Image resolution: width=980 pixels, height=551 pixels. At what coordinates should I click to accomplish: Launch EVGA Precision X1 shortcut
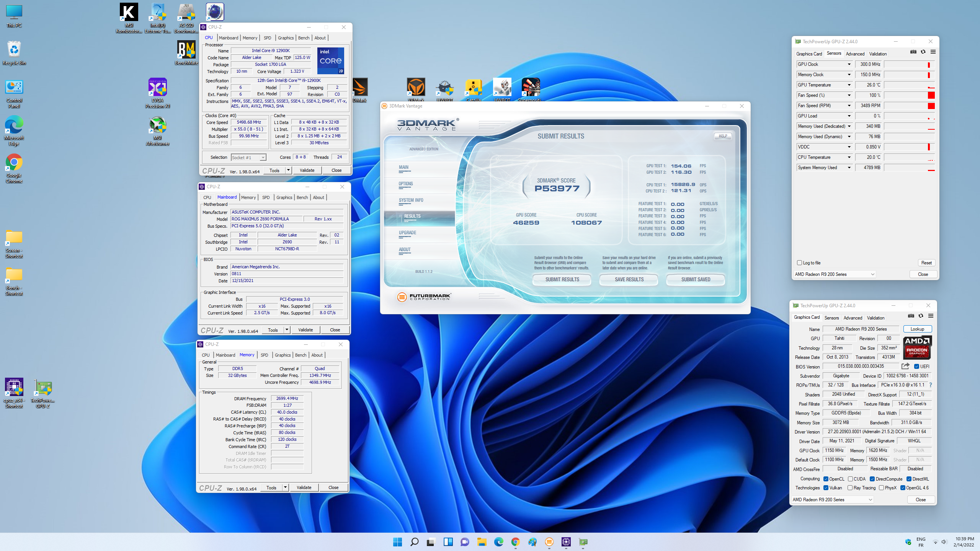pos(157,93)
